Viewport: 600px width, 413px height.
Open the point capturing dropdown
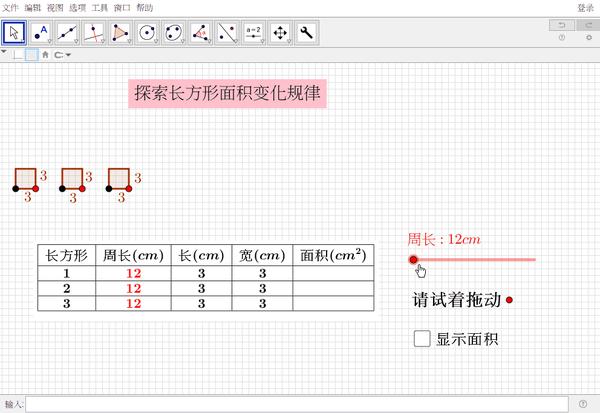62,55
